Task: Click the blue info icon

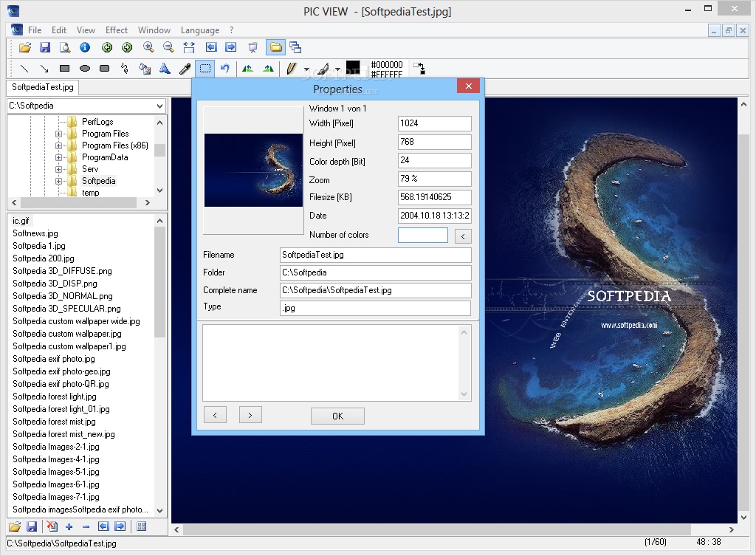Action: 85,47
